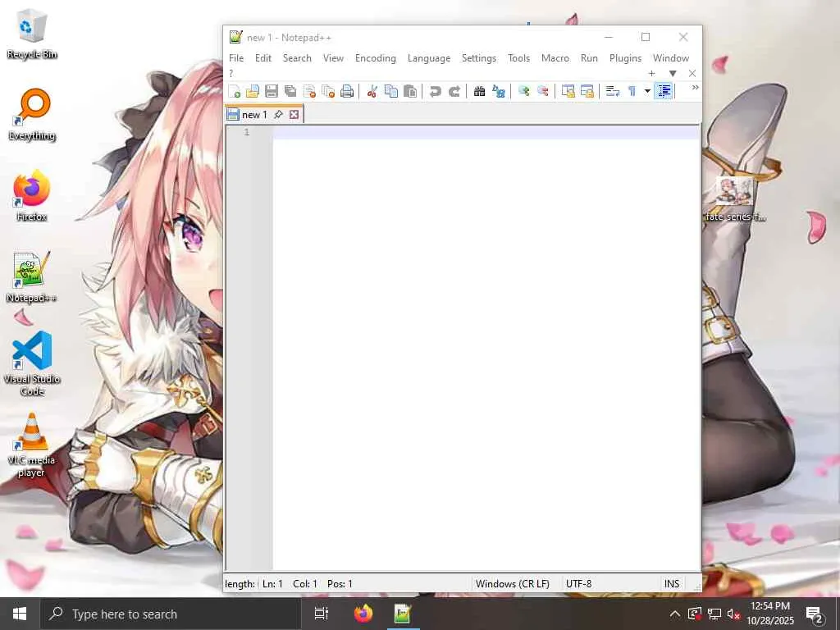Select the Firefox desktop shortcut

32,196
